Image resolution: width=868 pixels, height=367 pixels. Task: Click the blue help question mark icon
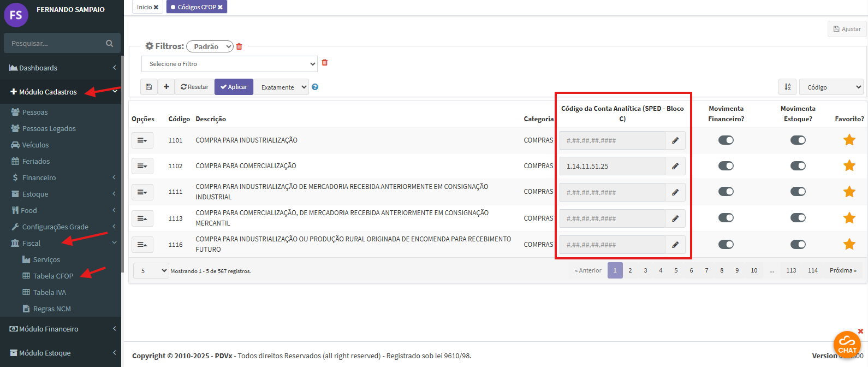pos(315,87)
